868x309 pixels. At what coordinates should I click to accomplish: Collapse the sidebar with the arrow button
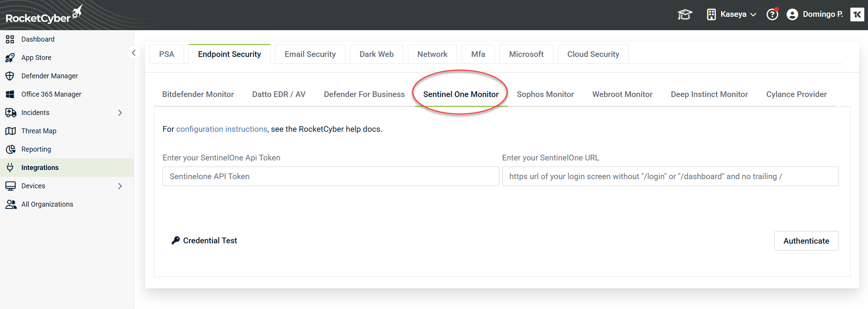(134, 53)
